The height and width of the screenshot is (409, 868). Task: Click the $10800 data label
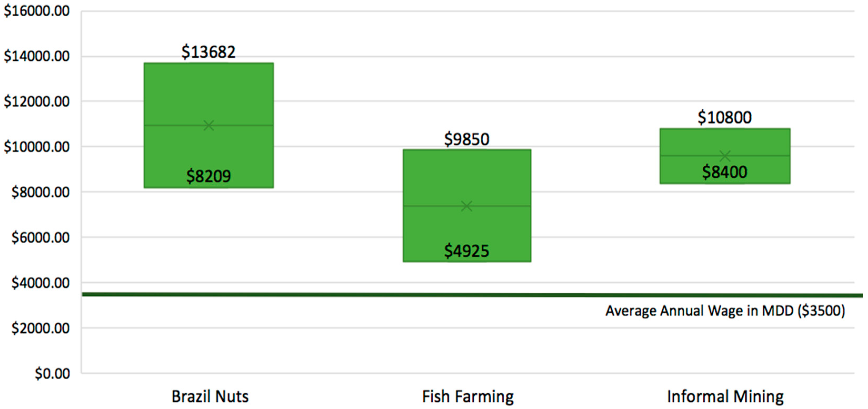pos(725,117)
